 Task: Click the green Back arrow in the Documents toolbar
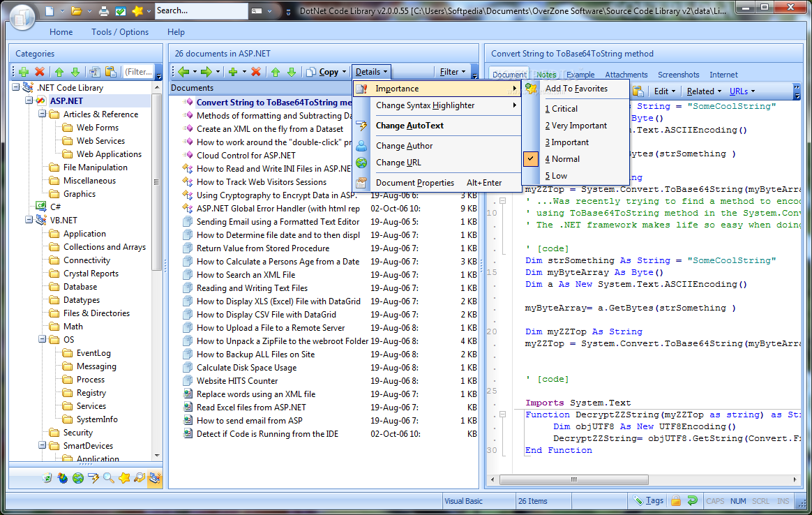click(x=183, y=72)
